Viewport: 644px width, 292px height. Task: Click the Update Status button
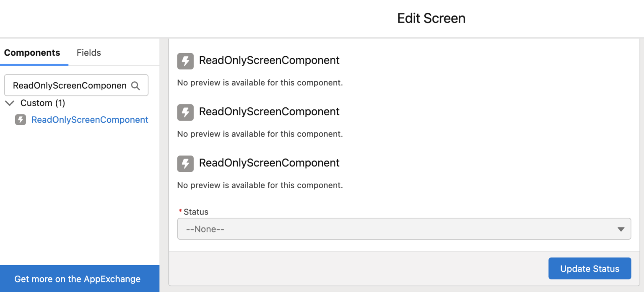(x=589, y=268)
